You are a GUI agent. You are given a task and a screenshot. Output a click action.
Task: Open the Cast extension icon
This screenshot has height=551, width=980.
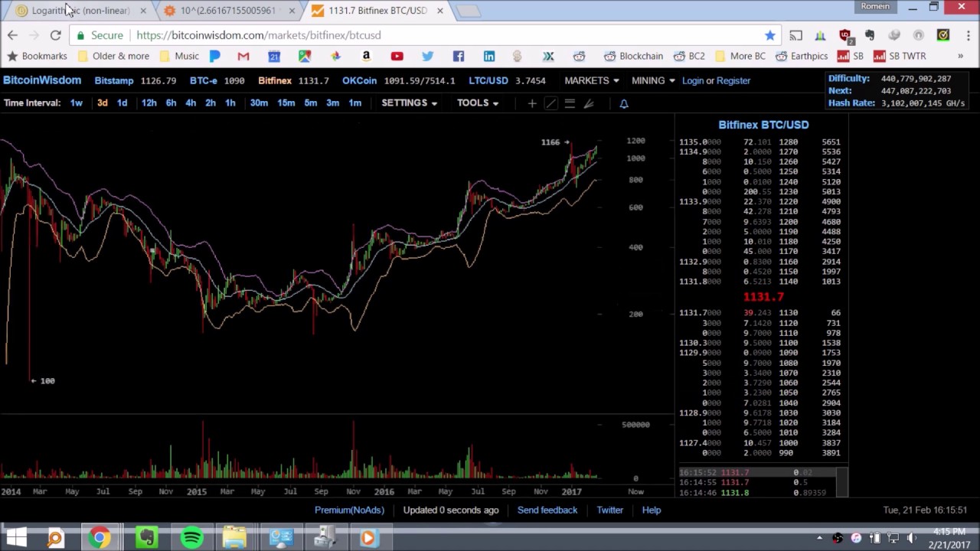[796, 35]
